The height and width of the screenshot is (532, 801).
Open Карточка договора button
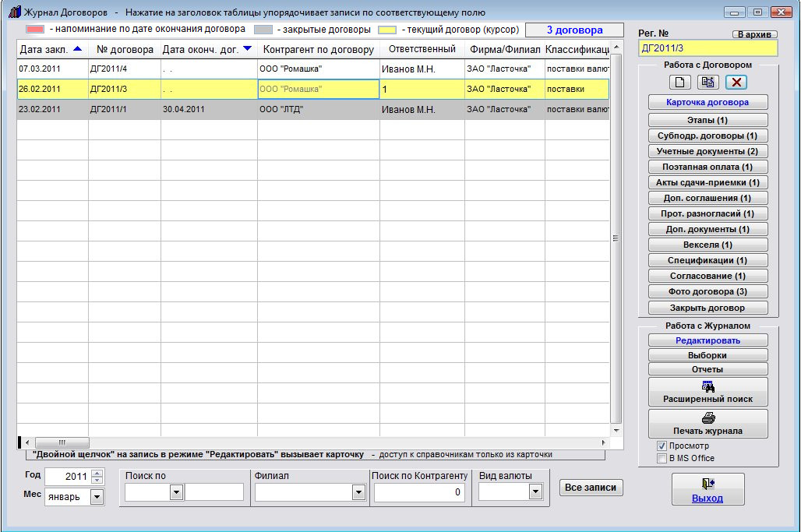(707, 102)
